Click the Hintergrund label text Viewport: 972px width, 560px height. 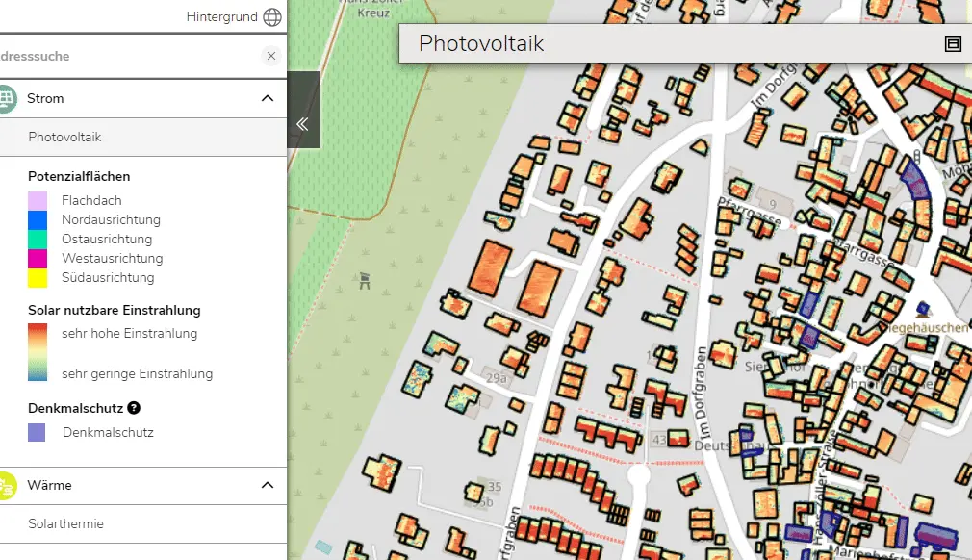[x=220, y=17]
